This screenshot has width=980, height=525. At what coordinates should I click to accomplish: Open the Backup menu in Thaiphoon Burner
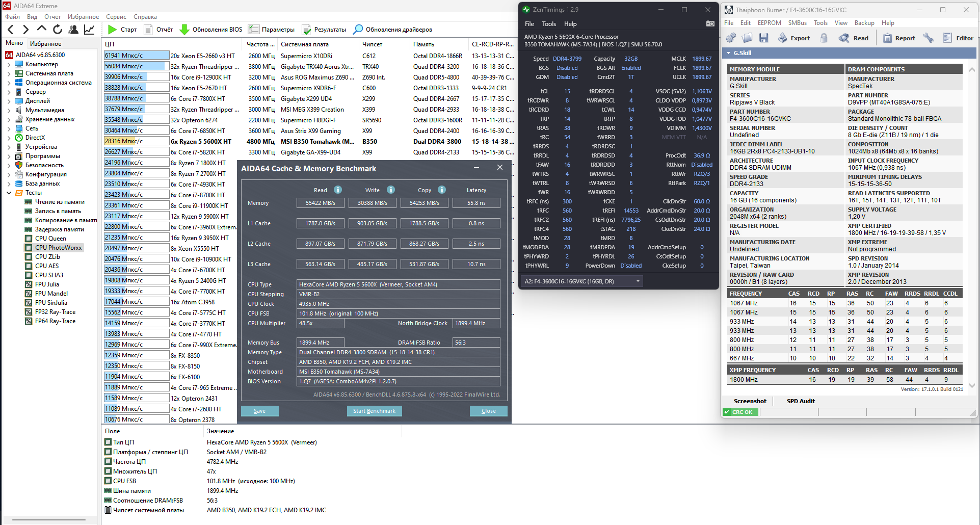tap(864, 23)
